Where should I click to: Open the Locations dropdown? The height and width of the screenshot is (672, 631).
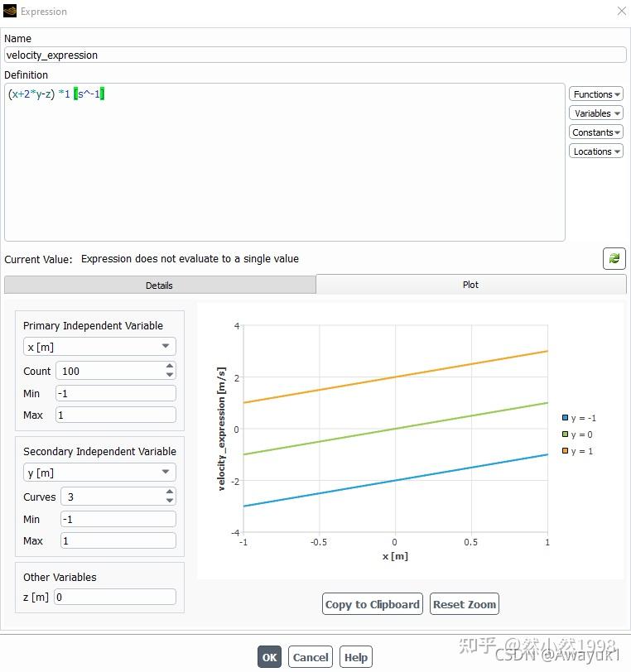pyautogui.click(x=596, y=151)
